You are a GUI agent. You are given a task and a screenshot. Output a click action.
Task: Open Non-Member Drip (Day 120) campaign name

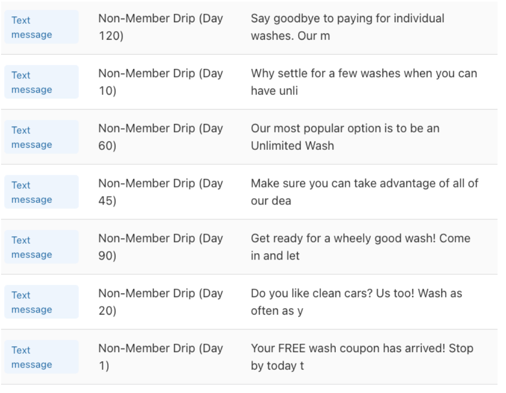[x=161, y=27]
